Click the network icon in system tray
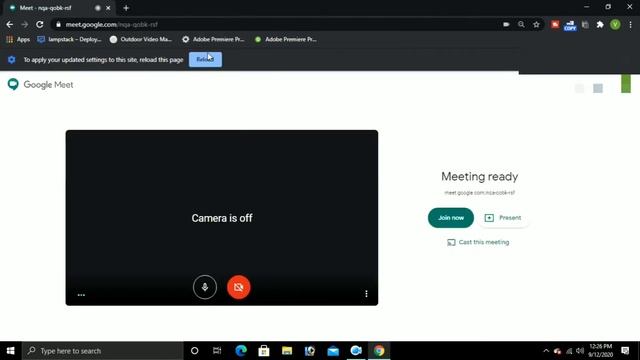 point(569,351)
